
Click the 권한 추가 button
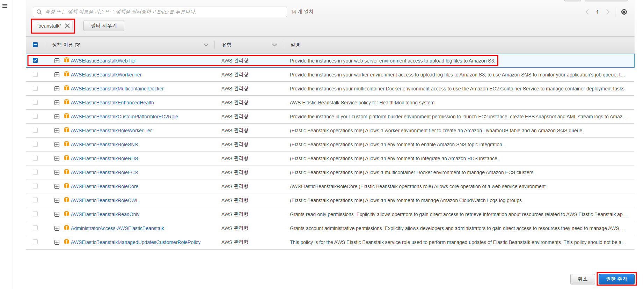tap(616, 279)
